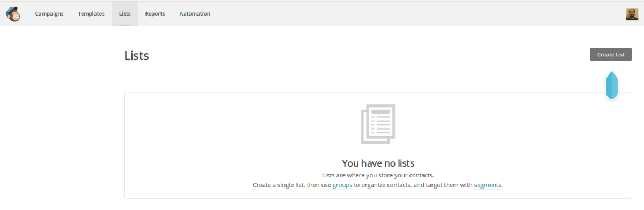644x210 pixels.
Task: Click the blue teardrop pointer marker
Action: [612, 85]
